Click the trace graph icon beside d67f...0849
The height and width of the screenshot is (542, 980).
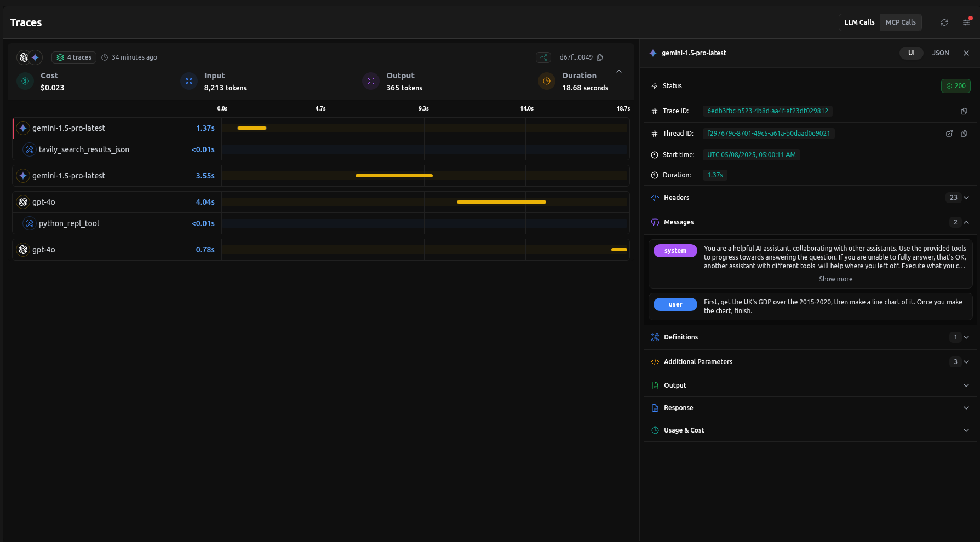click(x=543, y=57)
